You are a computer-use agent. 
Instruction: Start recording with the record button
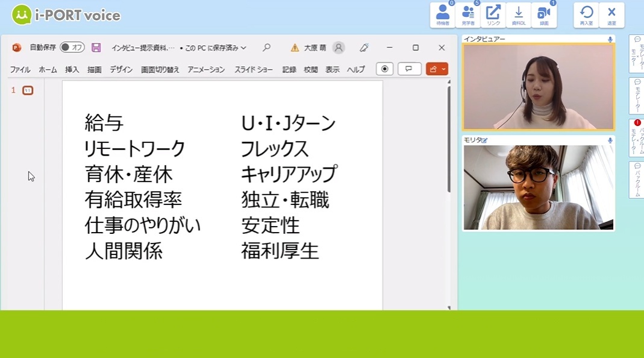[384, 69]
